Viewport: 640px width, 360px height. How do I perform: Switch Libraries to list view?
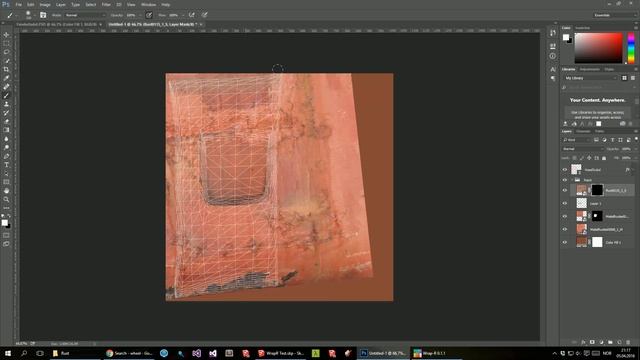click(x=633, y=78)
